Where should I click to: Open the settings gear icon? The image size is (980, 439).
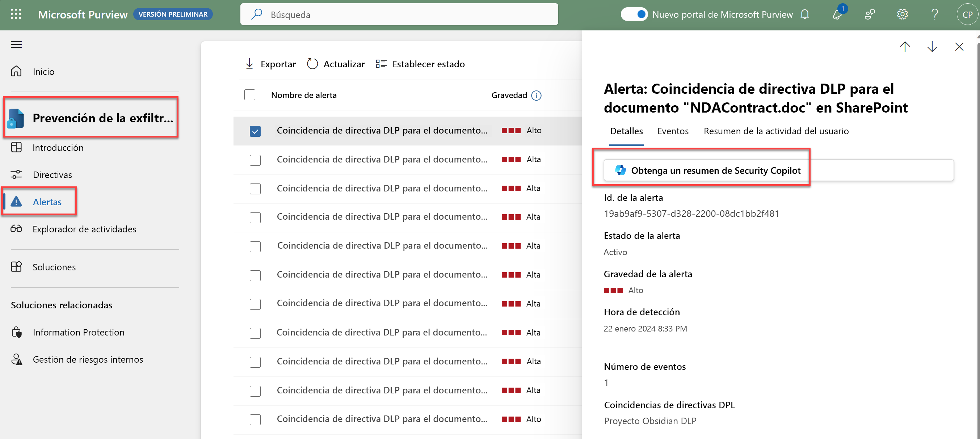902,14
